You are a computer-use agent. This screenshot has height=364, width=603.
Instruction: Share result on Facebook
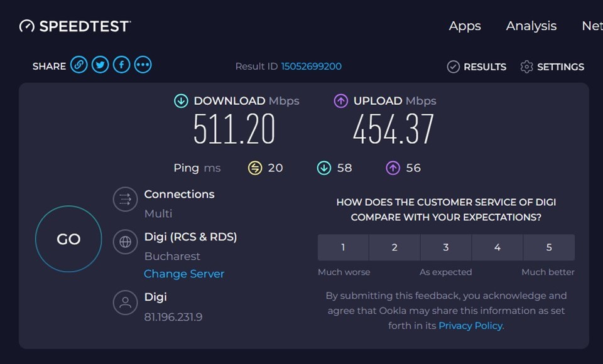[x=121, y=65]
